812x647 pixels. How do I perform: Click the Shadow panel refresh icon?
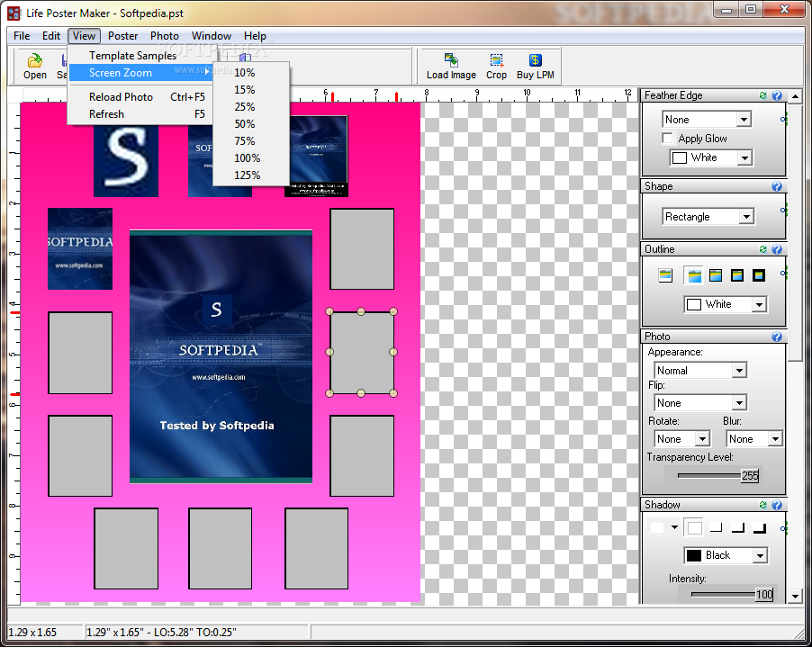click(762, 505)
